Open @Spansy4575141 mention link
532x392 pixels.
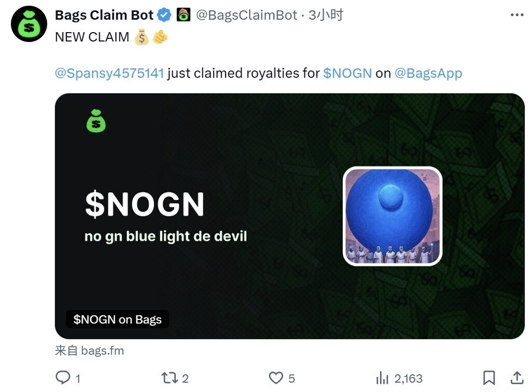(x=109, y=73)
